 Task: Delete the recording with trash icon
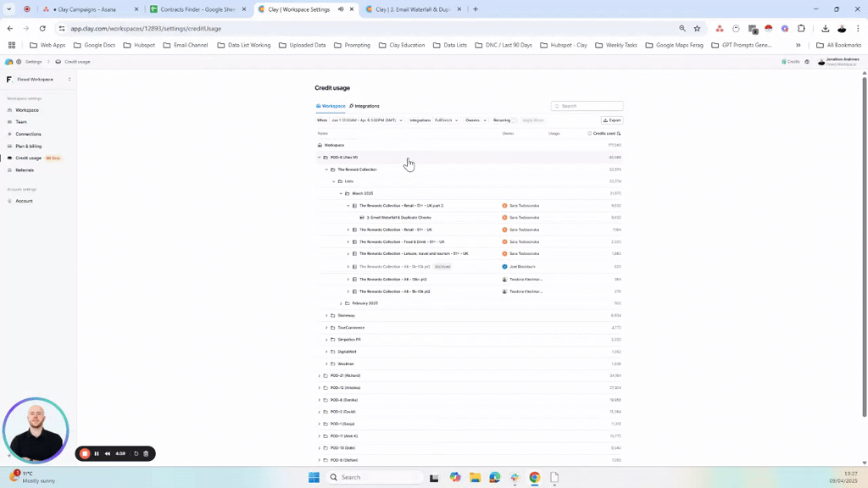point(146,453)
